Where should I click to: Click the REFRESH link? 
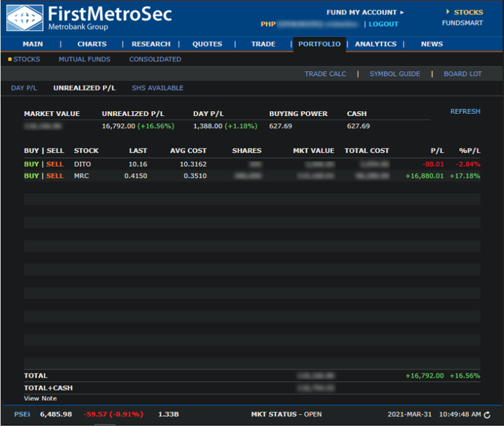coord(465,111)
